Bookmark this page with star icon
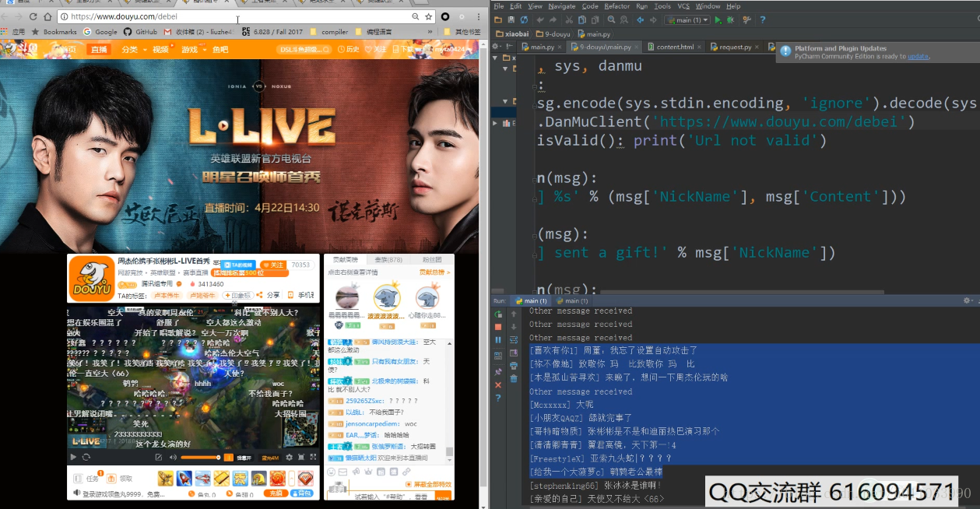This screenshot has height=509, width=980. point(428,16)
